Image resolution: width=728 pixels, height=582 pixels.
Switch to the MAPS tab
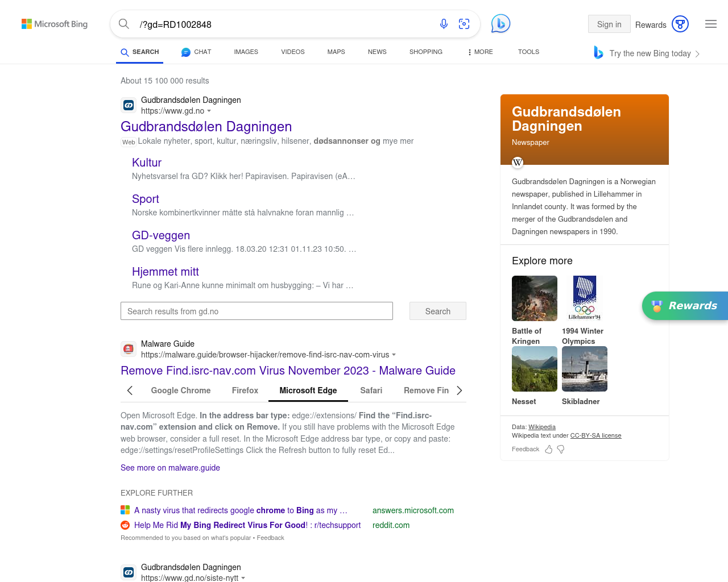tap(336, 52)
